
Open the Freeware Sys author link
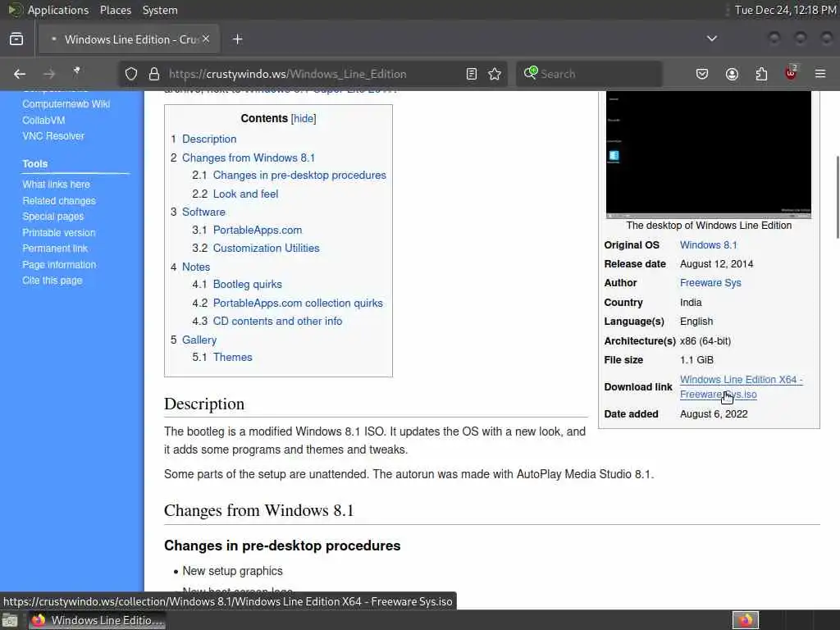pos(710,283)
